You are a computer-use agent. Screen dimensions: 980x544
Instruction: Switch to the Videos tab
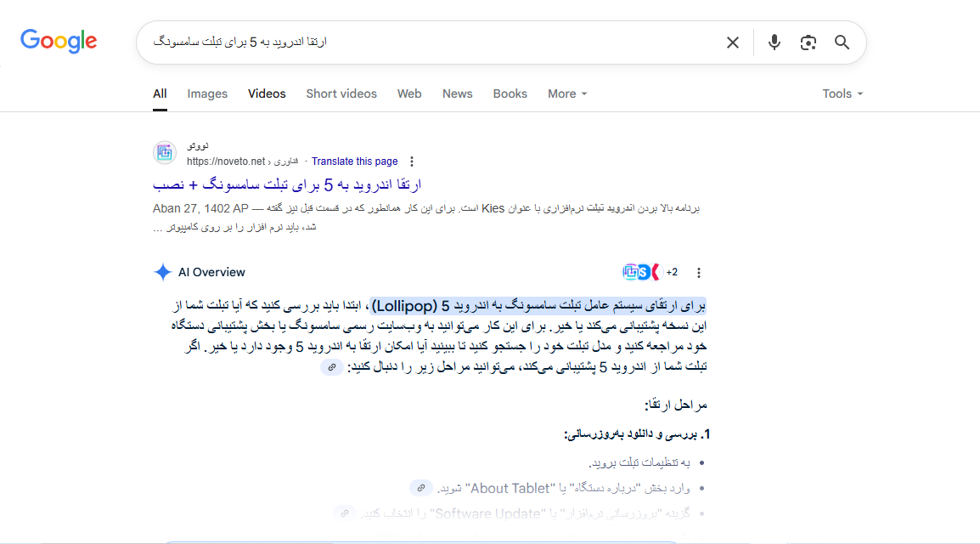coord(267,93)
